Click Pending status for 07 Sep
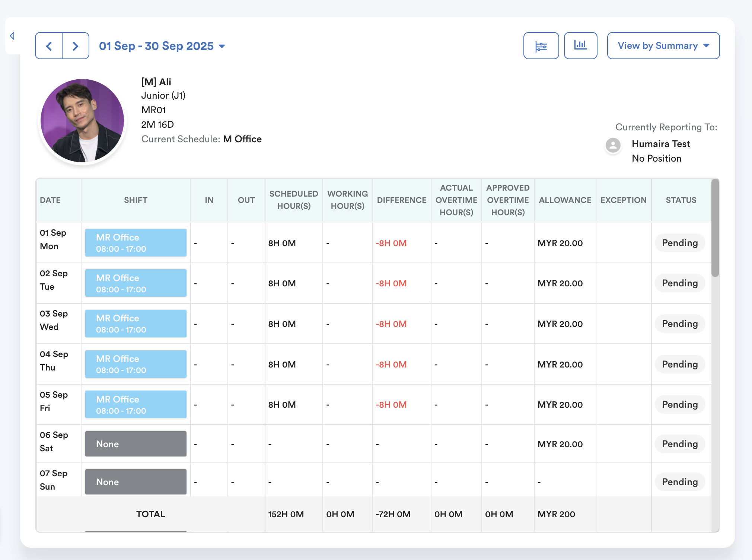The height and width of the screenshot is (560, 752). click(679, 482)
